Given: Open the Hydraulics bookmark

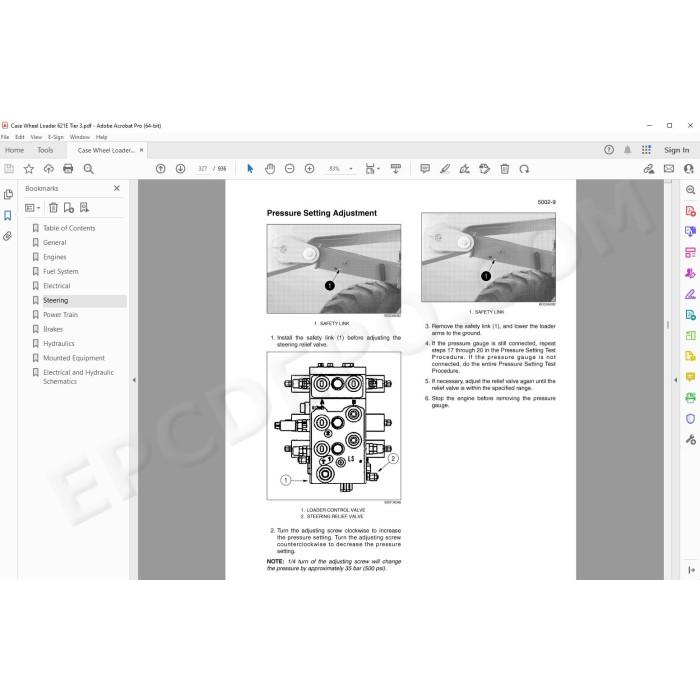Looking at the screenshot, I should (x=59, y=344).
